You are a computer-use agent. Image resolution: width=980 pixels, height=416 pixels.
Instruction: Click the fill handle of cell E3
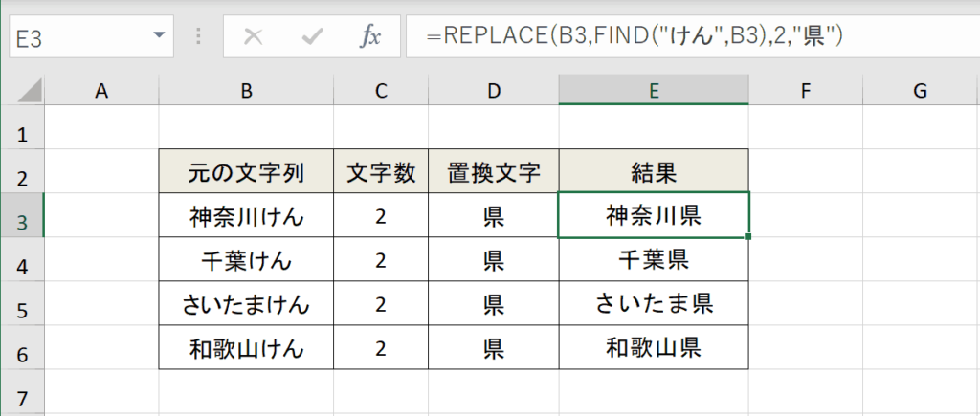pyautogui.click(x=748, y=237)
